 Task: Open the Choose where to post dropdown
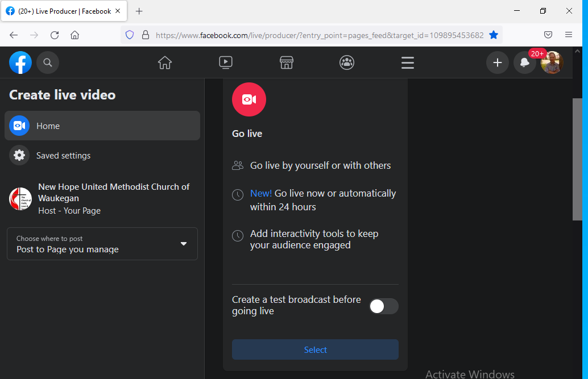pos(102,244)
